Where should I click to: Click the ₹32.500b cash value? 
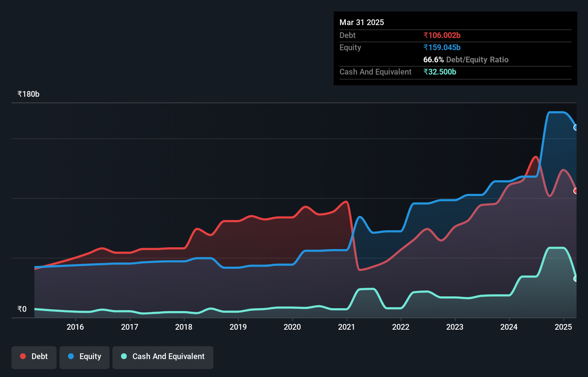pyautogui.click(x=440, y=72)
